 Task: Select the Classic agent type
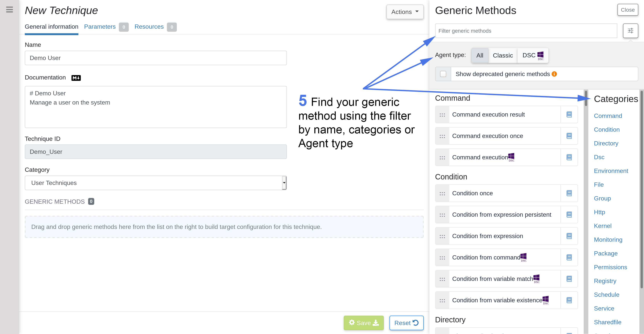pyautogui.click(x=502, y=55)
